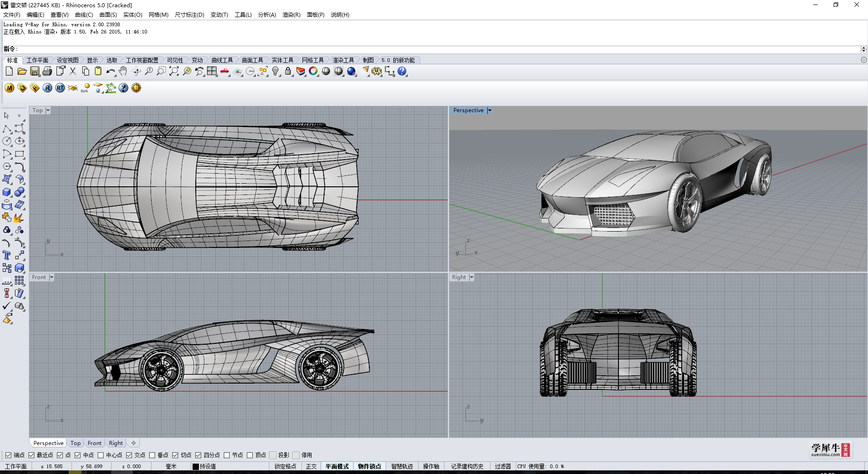
Task: Open the Help question mark icon
Action: point(402,71)
